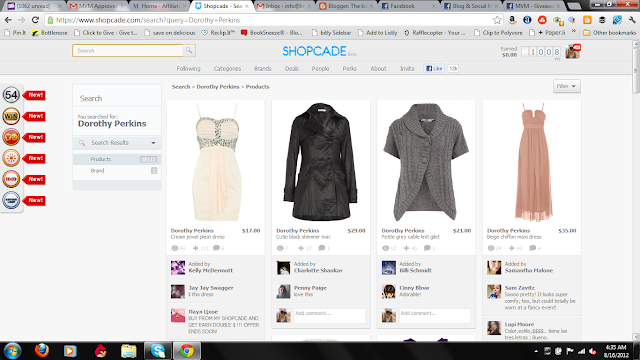This screenshot has width=640, height=360.
Task: Click the search magnifier button in Shopcade
Action: click(189, 51)
